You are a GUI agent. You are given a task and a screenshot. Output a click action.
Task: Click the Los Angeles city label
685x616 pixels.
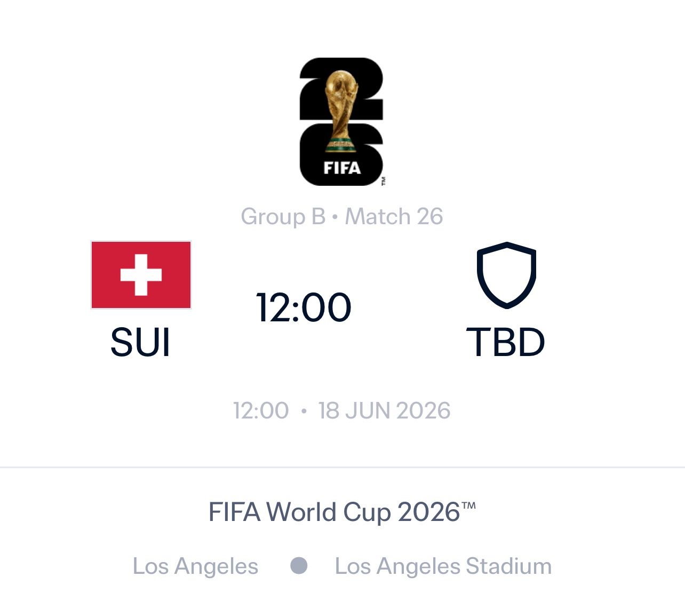(195, 566)
